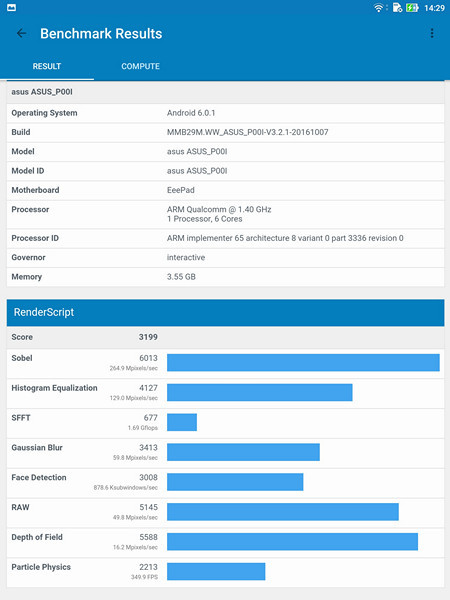
Task: Tap the Gaussian Blur test name
Action: coord(37,448)
